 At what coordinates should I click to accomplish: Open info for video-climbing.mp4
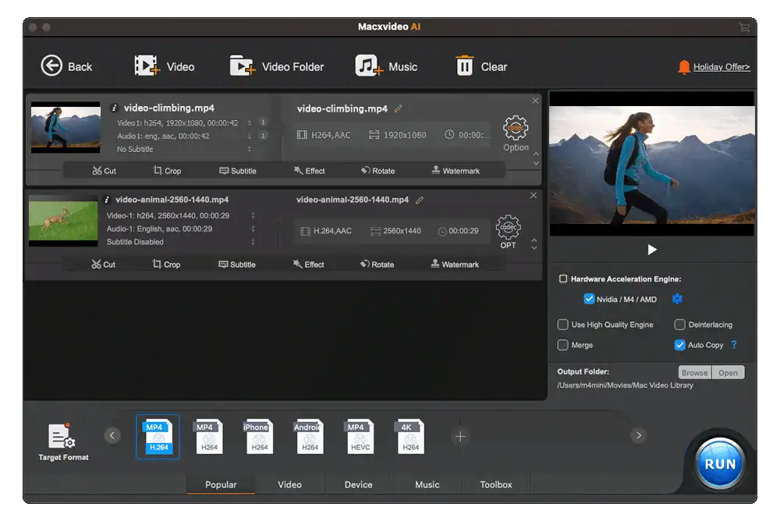coord(114,108)
